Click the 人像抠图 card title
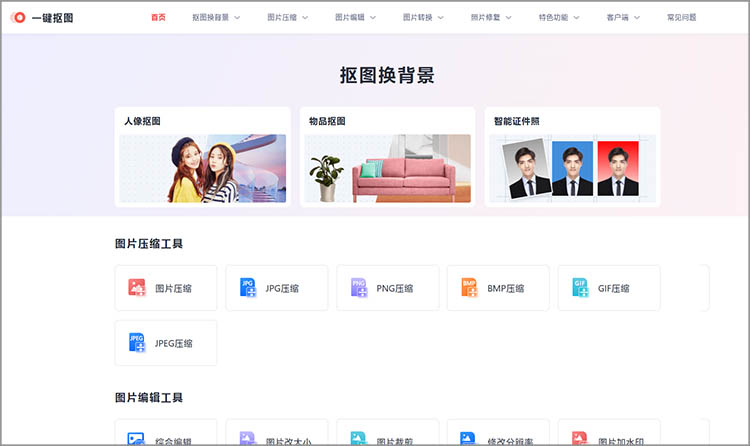 point(143,121)
